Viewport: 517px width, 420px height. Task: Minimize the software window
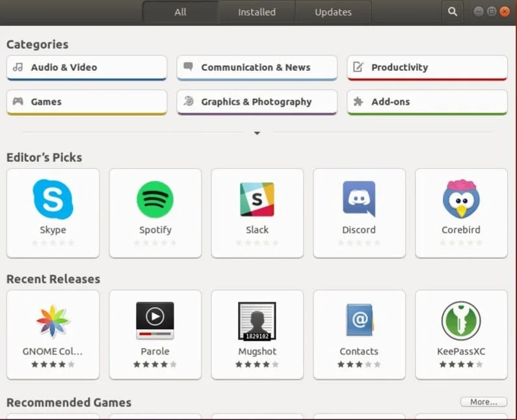click(x=479, y=12)
